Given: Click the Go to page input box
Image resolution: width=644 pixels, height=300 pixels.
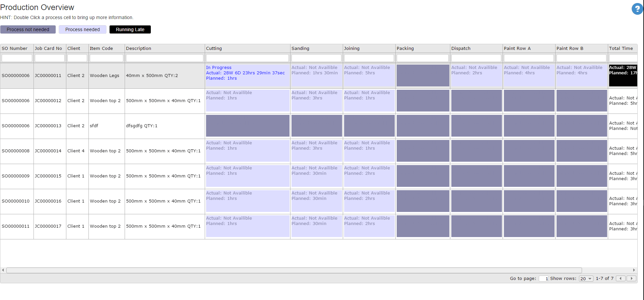Looking at the screenshot, I should click(x=543, y=279).
